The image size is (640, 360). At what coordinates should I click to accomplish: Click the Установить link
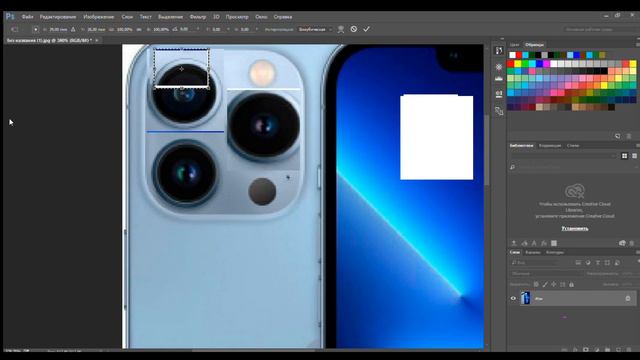coord(575,229)
